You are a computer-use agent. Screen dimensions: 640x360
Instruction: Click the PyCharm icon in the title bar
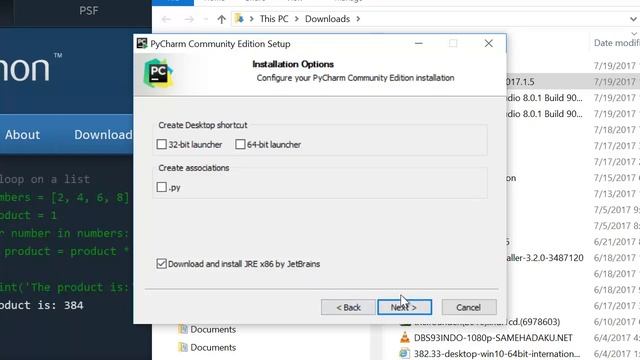[142, 43]
